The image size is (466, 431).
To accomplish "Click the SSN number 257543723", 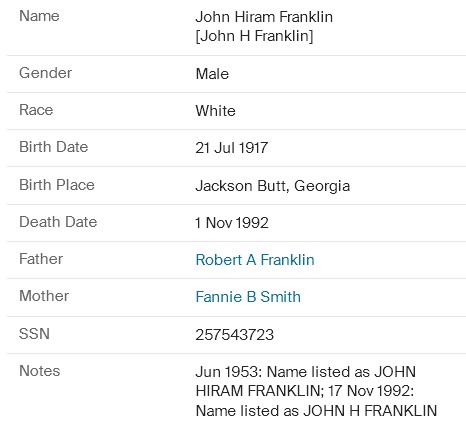I will 235,335.
